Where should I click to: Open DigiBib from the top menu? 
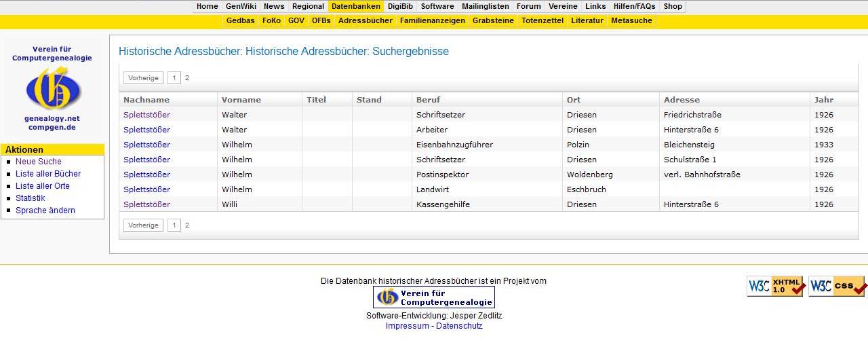(401, 6)
